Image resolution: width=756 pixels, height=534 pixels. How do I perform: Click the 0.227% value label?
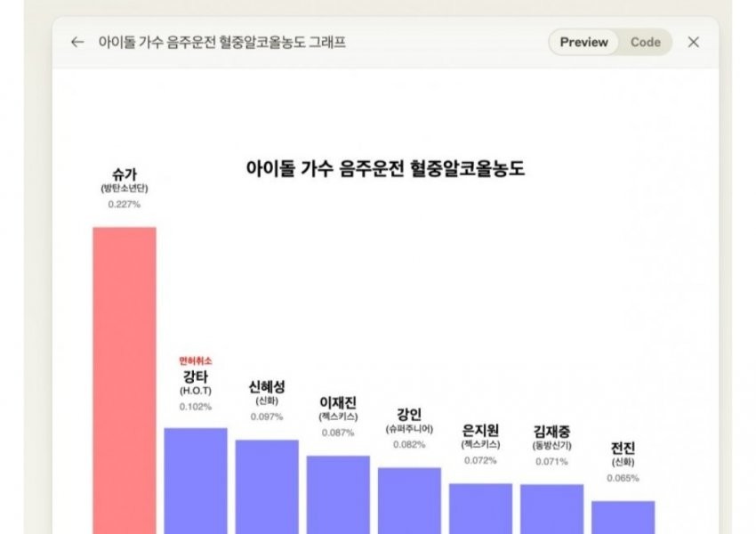click(125, 205)
